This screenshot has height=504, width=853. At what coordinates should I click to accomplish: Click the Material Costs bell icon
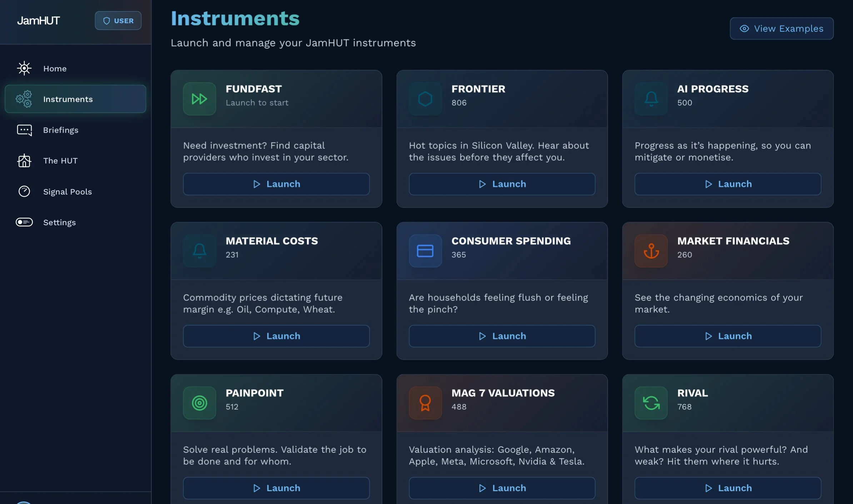pos(199,251)
